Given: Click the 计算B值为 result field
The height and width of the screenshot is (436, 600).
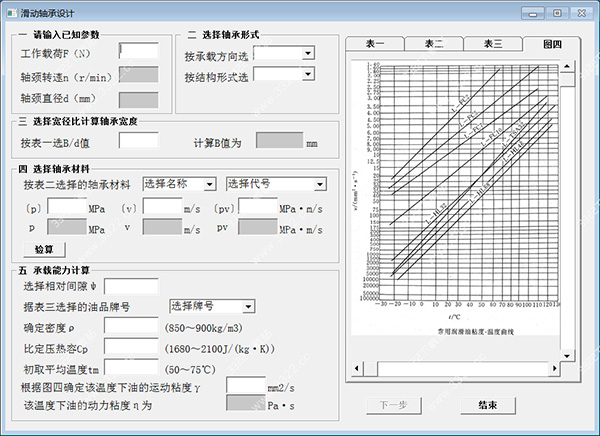Looking at the screenshot, I should point(279,140).
